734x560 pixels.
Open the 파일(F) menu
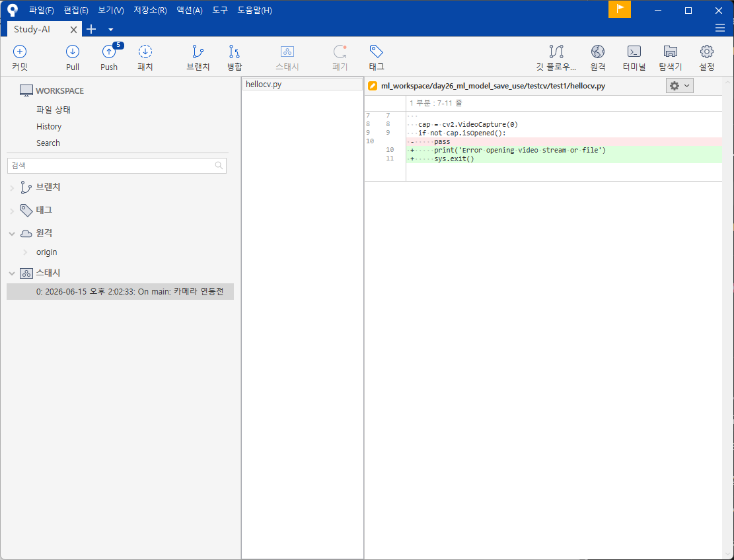tap(42, 11)
